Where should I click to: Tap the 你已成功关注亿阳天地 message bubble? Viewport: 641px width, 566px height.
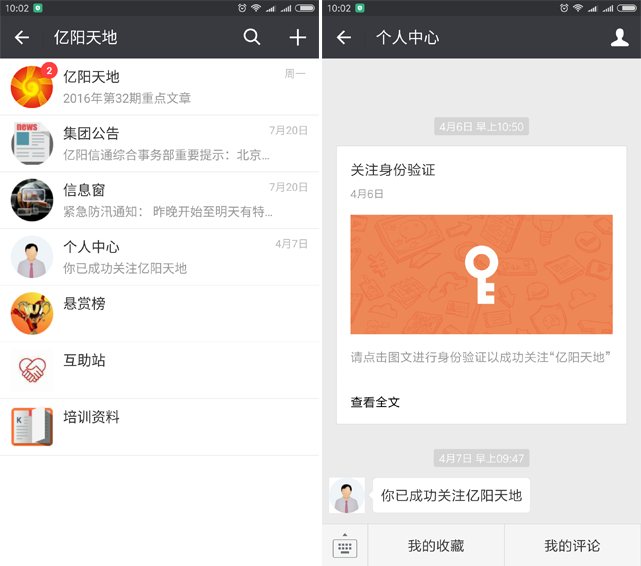tap(451, 495)
